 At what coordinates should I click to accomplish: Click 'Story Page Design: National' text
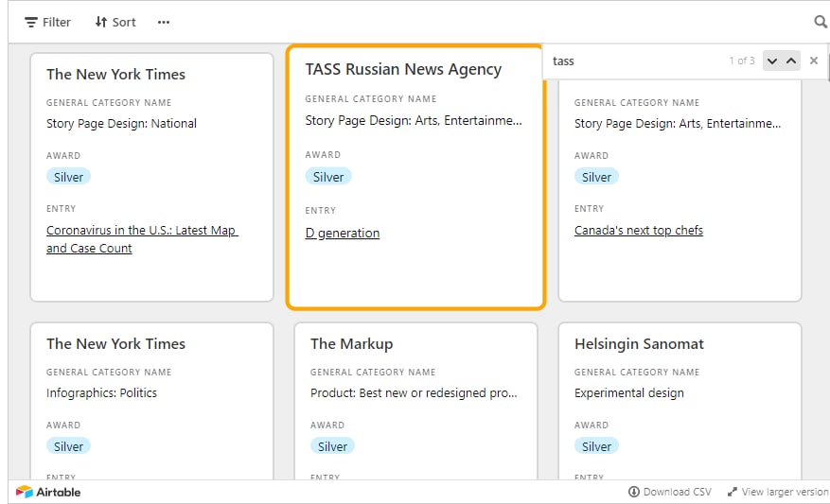pyautogui.click(x=121, y=124)
